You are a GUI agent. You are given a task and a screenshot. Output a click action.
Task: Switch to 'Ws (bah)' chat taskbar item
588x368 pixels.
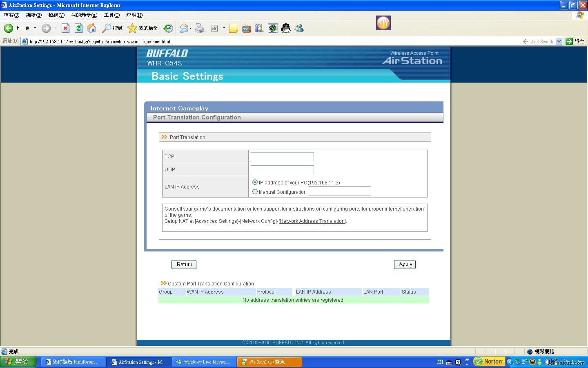269,362
